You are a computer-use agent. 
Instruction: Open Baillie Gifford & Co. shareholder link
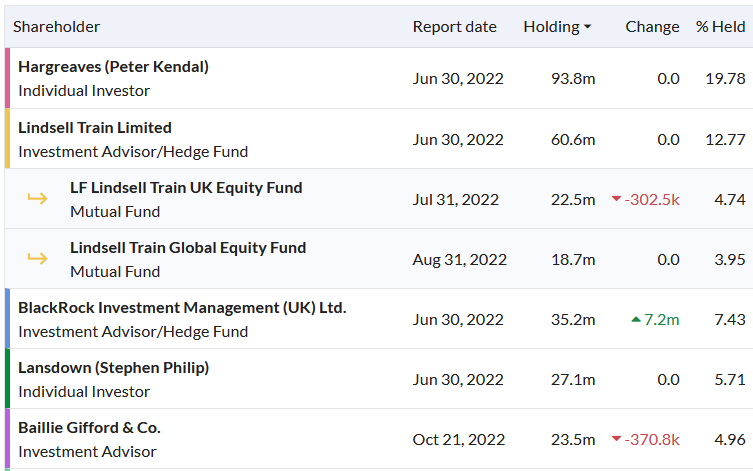(89, 427)
